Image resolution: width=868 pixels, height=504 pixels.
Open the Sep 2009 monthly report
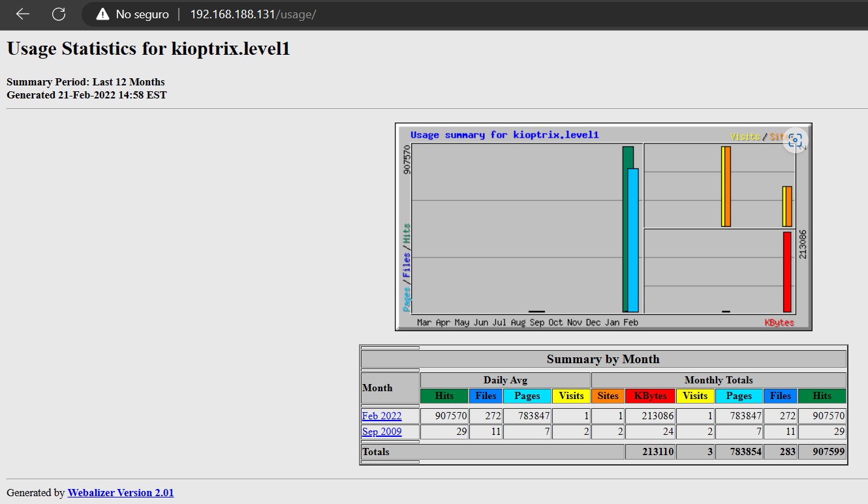coord(382,432)
